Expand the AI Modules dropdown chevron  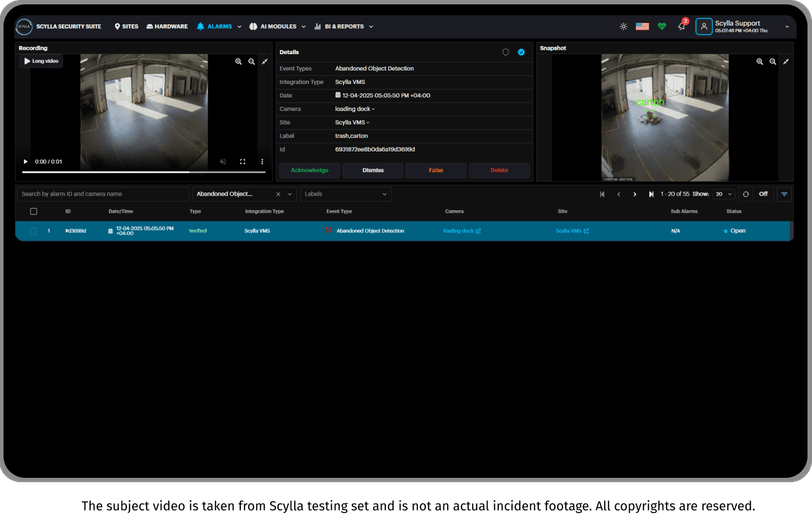pos(303,27)
